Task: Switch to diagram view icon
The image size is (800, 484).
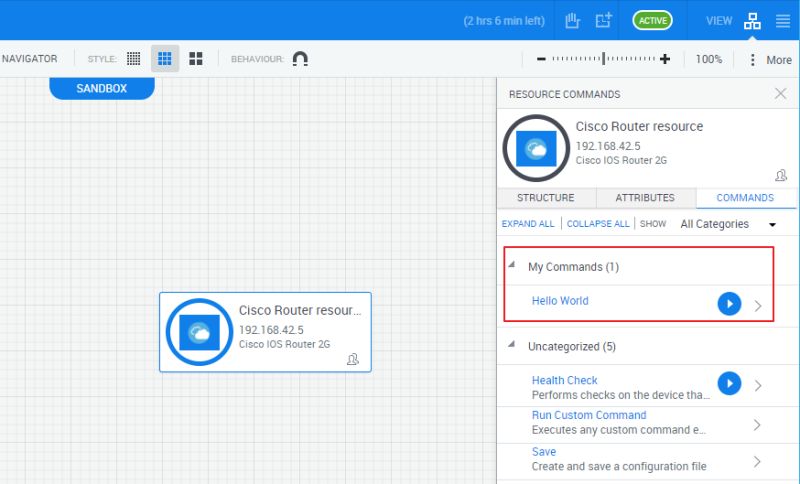Action: click(x=752, y=21)
